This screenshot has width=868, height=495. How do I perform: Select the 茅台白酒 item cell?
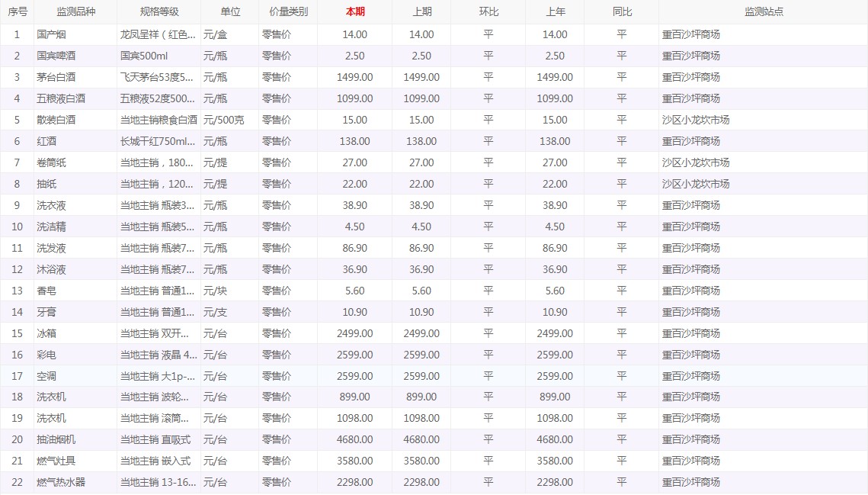click(56, 77)
